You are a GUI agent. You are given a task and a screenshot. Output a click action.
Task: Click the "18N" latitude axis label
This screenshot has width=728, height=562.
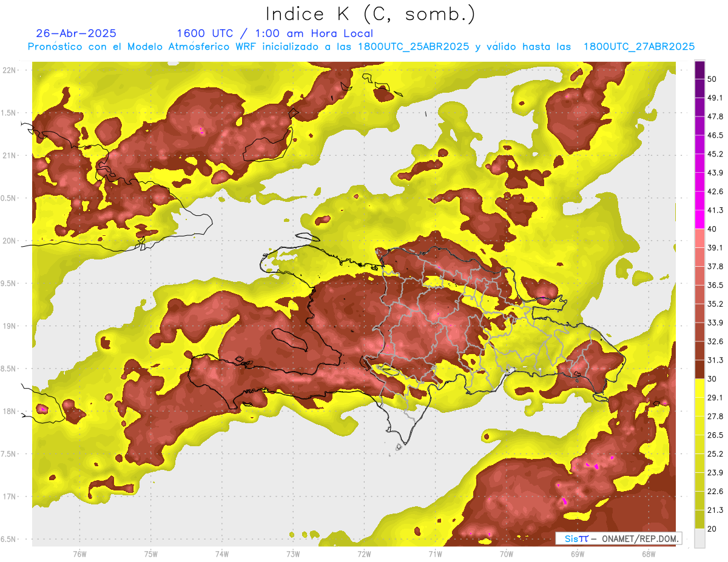click(x=10, y=411)
